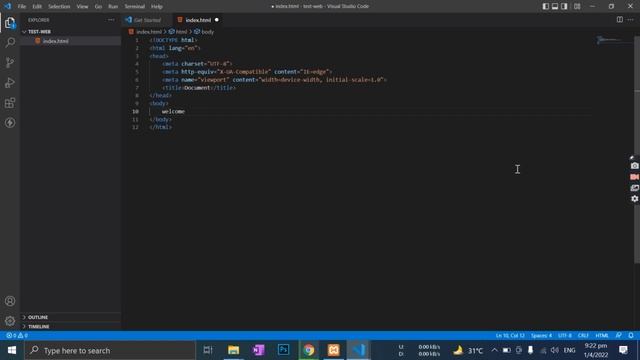Select index.html in the Explorer tree
The width and height of the screenshot is (640, 360).
tap(71, 41)
